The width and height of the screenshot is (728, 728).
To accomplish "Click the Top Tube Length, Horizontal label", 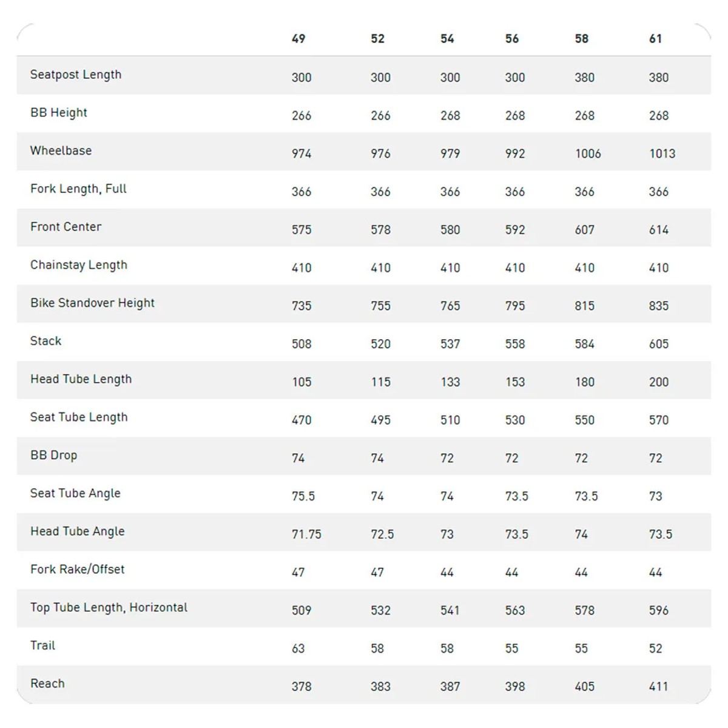I will 109,607.
